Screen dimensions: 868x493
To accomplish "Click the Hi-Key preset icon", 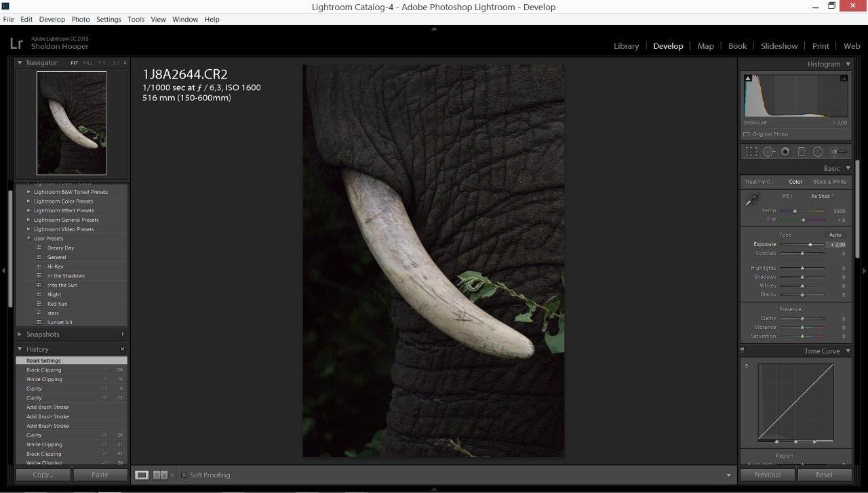I will click(39, 267).
